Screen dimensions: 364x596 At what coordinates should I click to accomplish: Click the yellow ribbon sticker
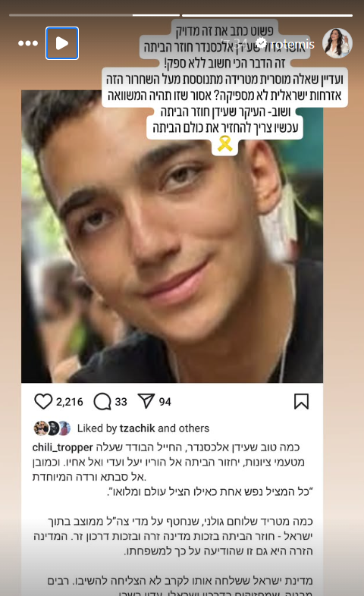click(225, 143)
